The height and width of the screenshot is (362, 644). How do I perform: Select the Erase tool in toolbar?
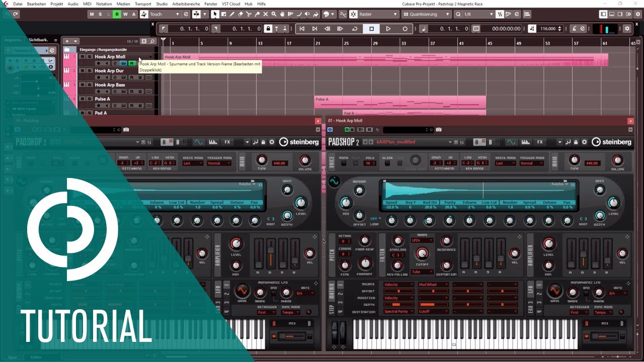240,14
